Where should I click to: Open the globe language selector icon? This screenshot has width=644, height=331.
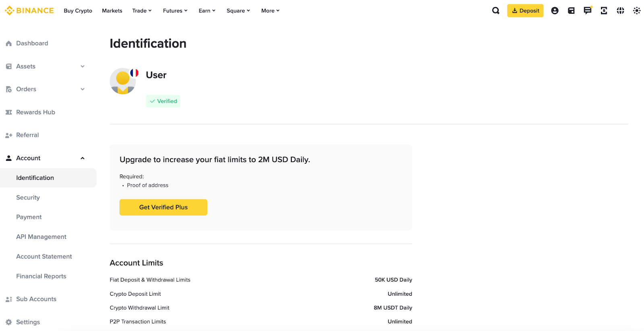(x=620, y=11)
